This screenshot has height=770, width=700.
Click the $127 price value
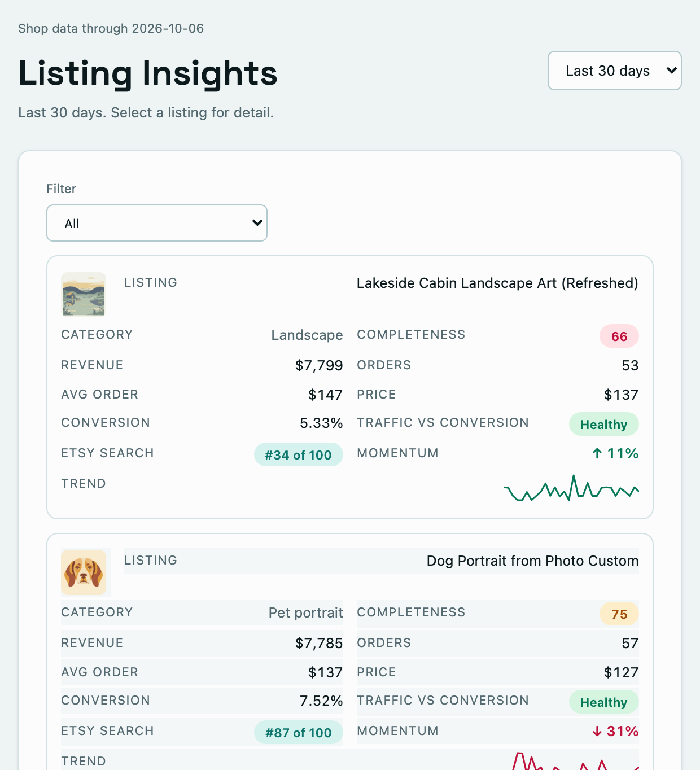[x=621, y=672]
